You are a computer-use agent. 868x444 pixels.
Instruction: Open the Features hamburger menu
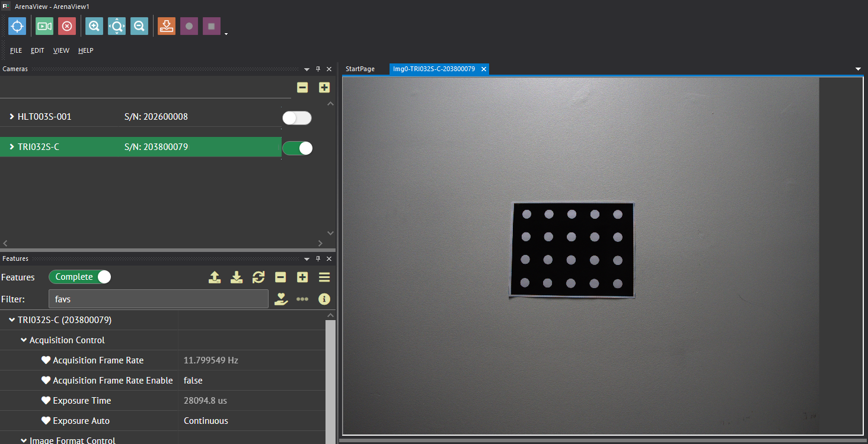coord(324,277)
